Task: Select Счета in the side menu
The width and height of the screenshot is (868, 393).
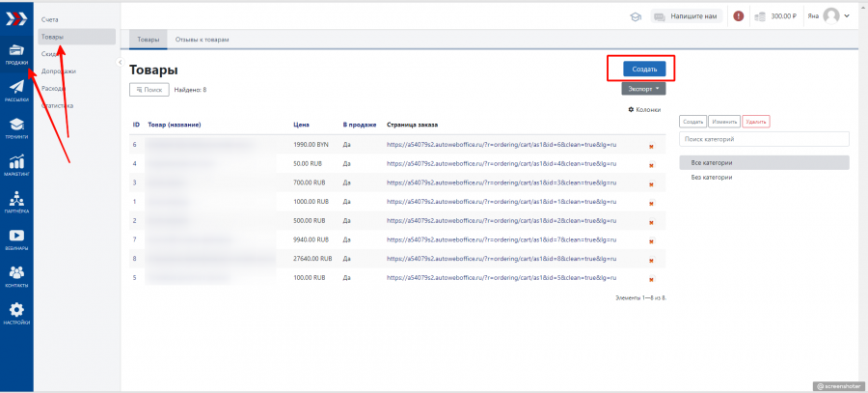Action: (50, 20)
